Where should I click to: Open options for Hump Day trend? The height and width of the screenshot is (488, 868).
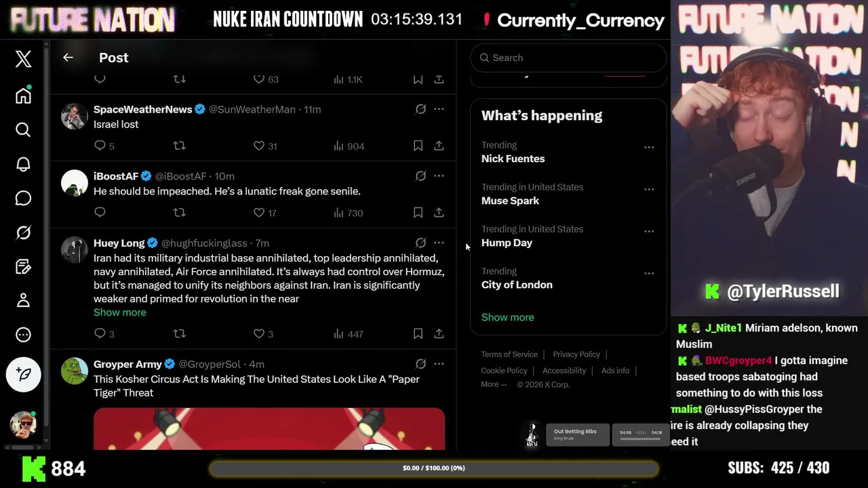pyautogui.click(x=649, y=231)
